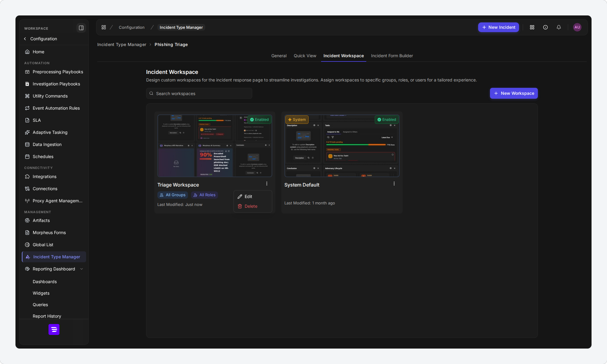Open Morpheus Forms
This screenshot has width=607, height=364.
tap(54, 233)
